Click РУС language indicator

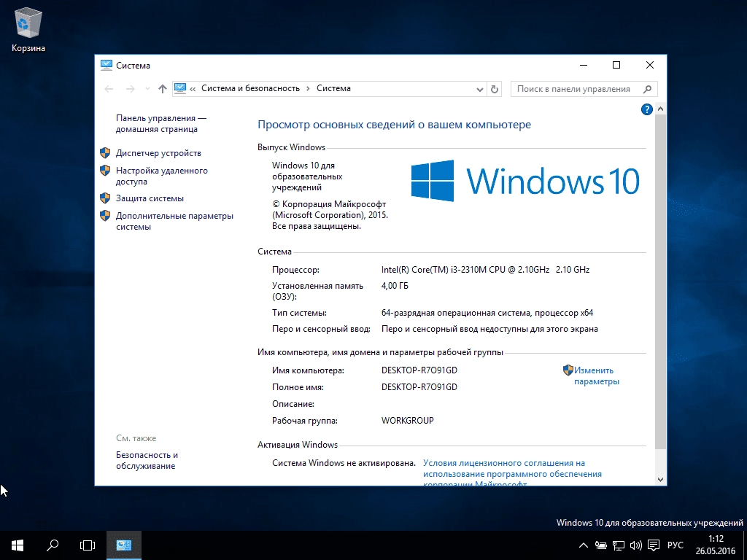pyautogui.click(x=675, y=545)
